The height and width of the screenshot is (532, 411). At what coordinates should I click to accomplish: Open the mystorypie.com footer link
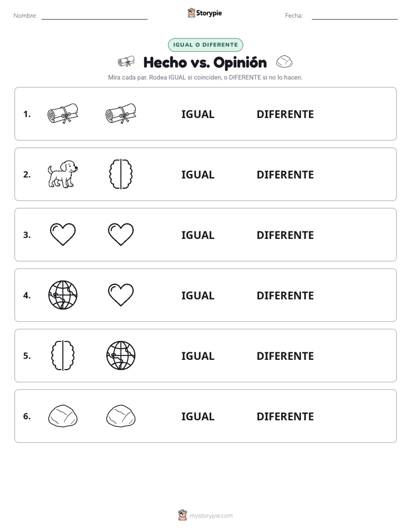pos(205,515)
